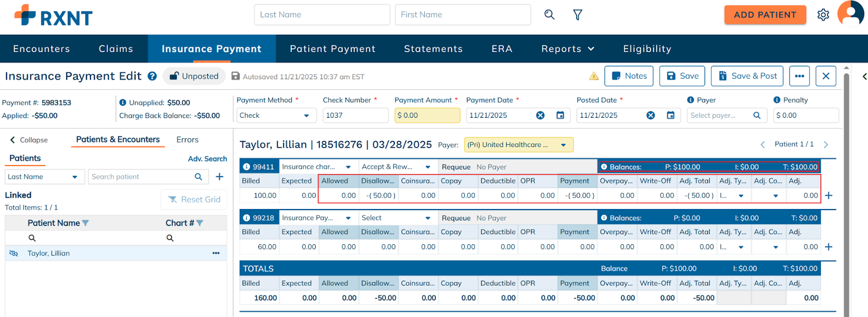868x317 pixels.
Task: Switch to the Patient Payment tab
Action: pos(333,49)
